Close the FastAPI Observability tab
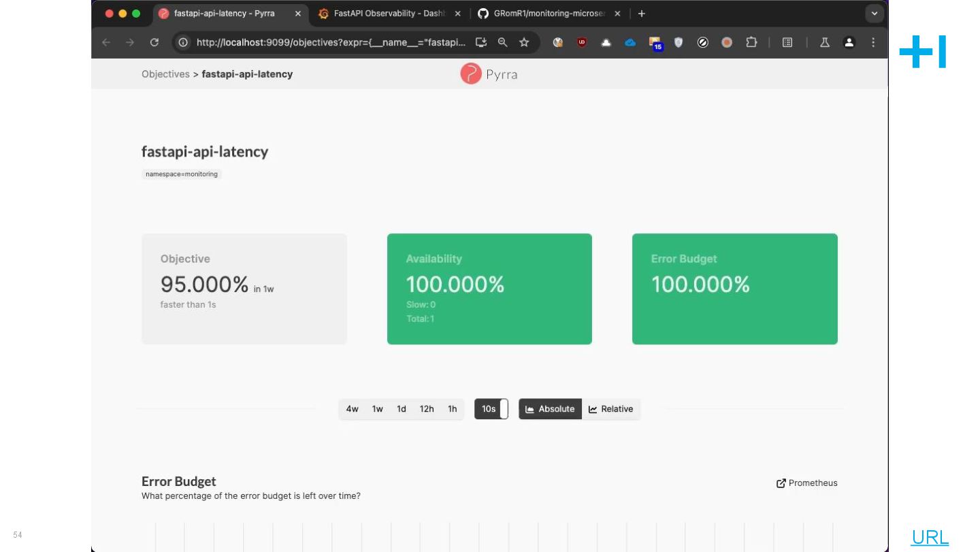This screenshot has width=980, height=552. (457, 14)
